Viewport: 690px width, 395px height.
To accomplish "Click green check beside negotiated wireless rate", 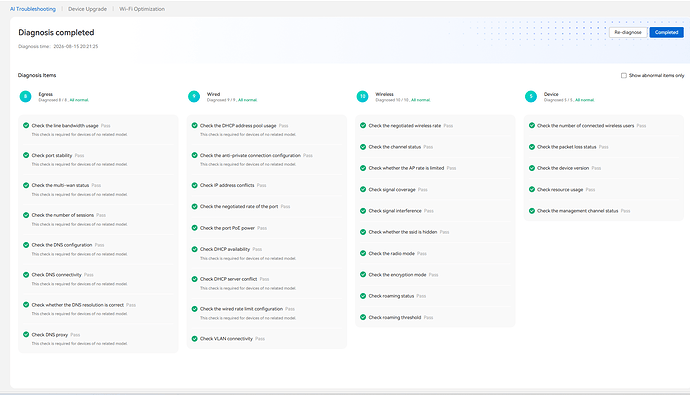I will tap(363, 125).
